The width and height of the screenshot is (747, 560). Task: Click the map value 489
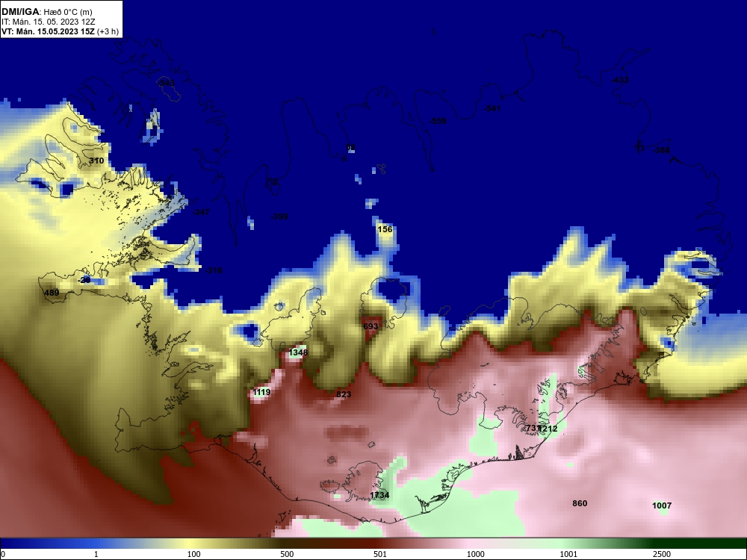tap(52, 293)
